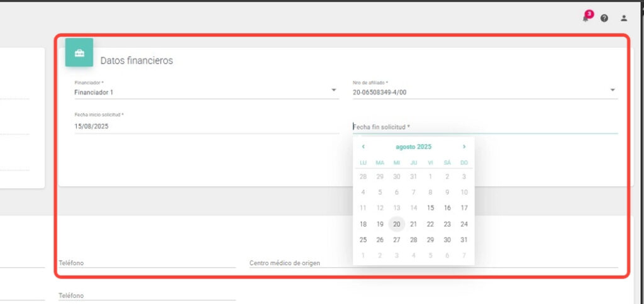Screen dimensions: 644x304
Task: Choose day 16 in the calendar
Action: [447, 208]
